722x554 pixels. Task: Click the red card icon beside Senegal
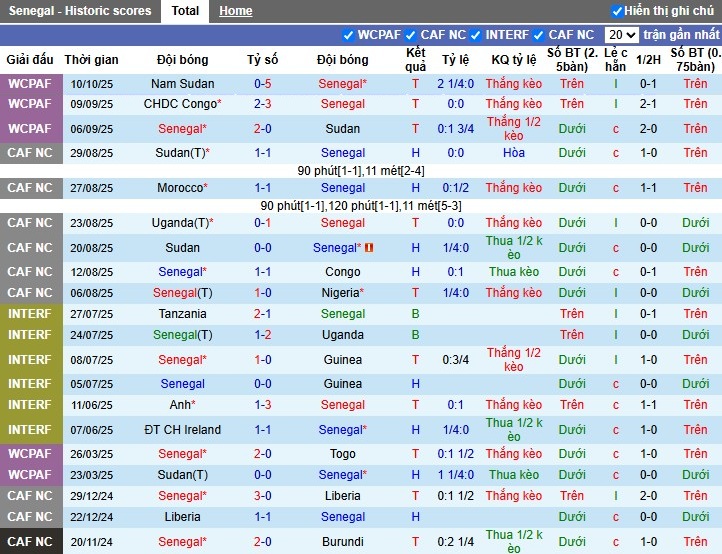coord(369,248)
